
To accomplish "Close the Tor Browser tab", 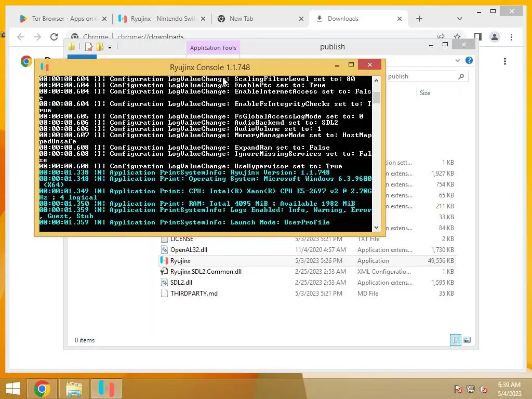I will pos(104,19).
